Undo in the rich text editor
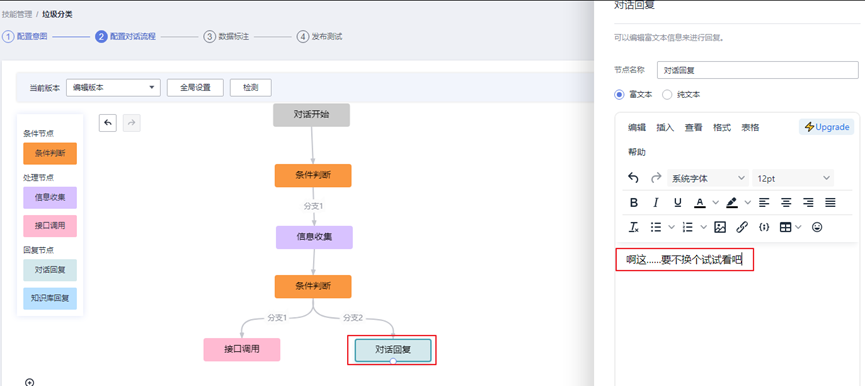865x386 pixels. coord(634,178)
